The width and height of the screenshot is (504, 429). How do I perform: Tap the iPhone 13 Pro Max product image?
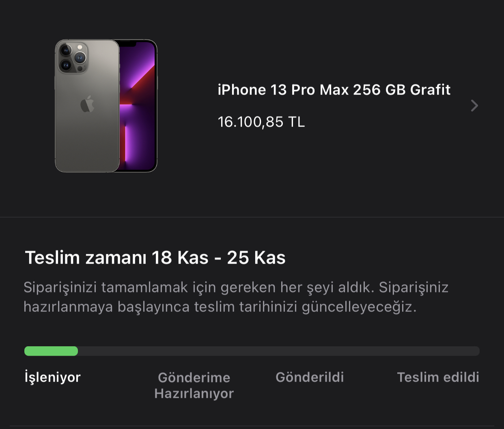106,106
